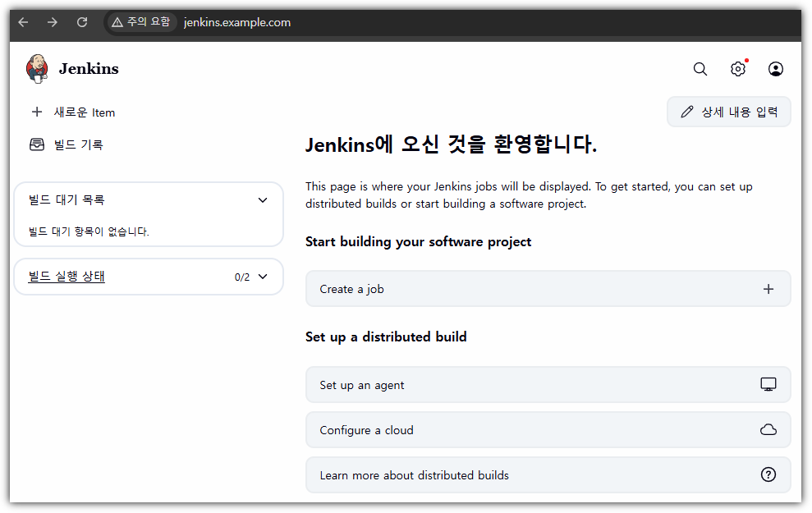Follow the 빌드 실행 상태 link

point(67,277)
